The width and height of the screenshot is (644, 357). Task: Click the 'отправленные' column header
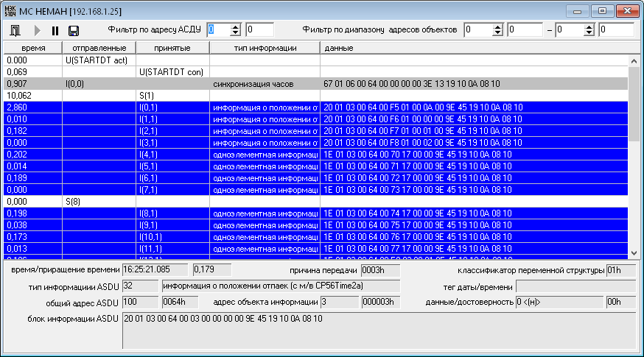coord(99,48)
